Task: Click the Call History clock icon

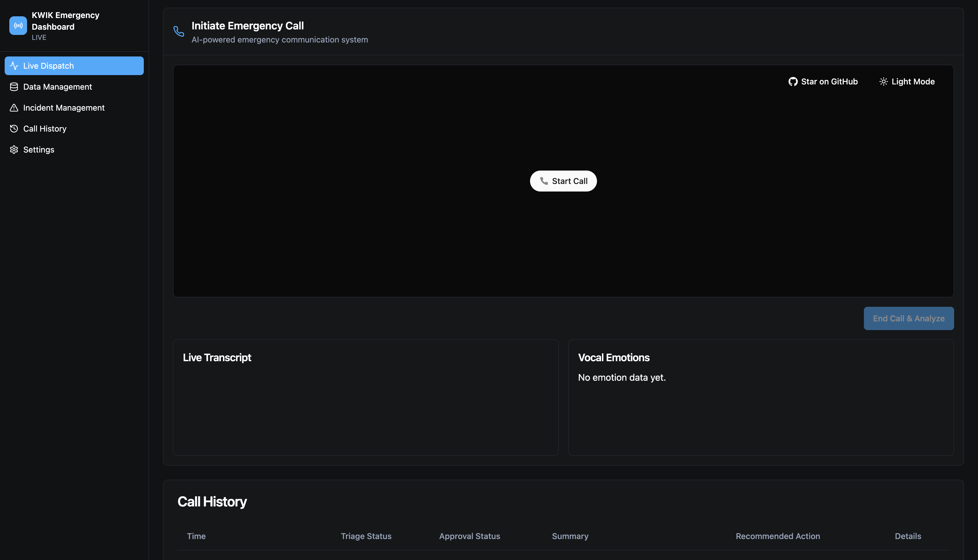Action: click(x=14, y=129)
